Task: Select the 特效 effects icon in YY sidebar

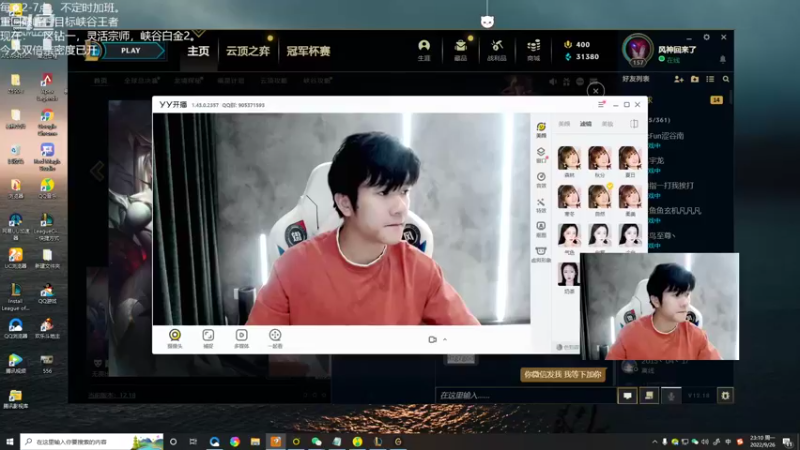Action: [x=541, y=205]
